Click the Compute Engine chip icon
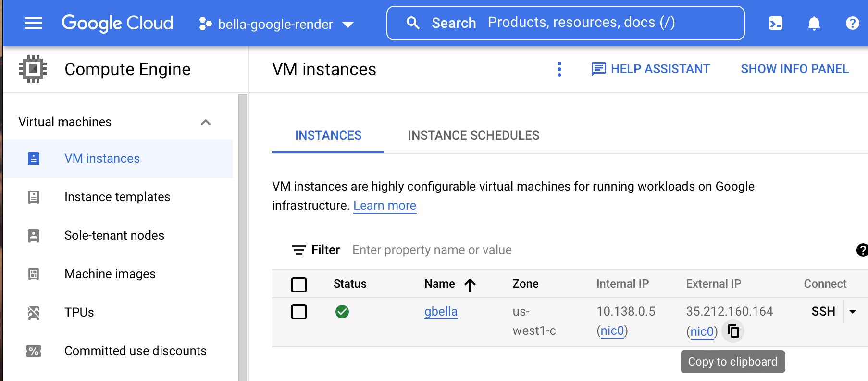This screenshot has height=381, width=868. [33, 69]
